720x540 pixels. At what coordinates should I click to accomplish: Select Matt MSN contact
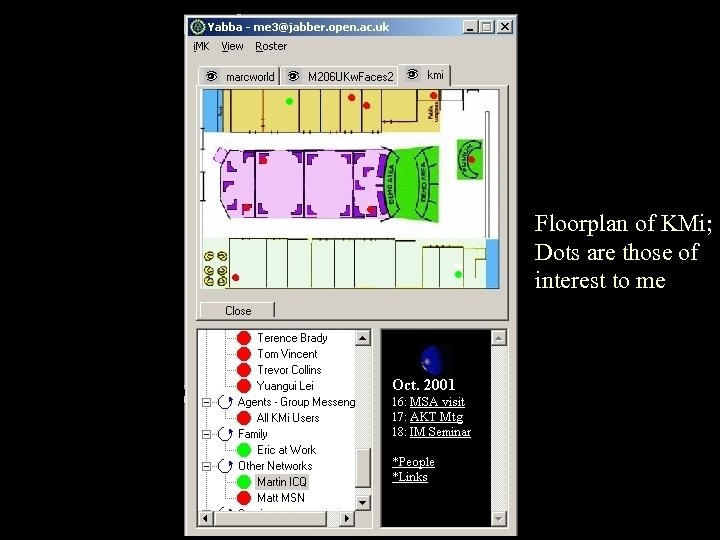coord(281,498)
